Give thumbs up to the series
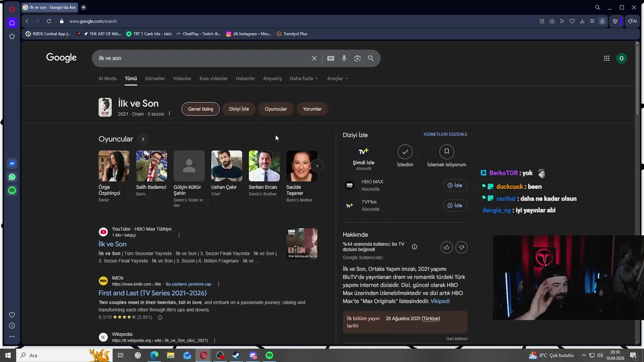 point(447,247)
